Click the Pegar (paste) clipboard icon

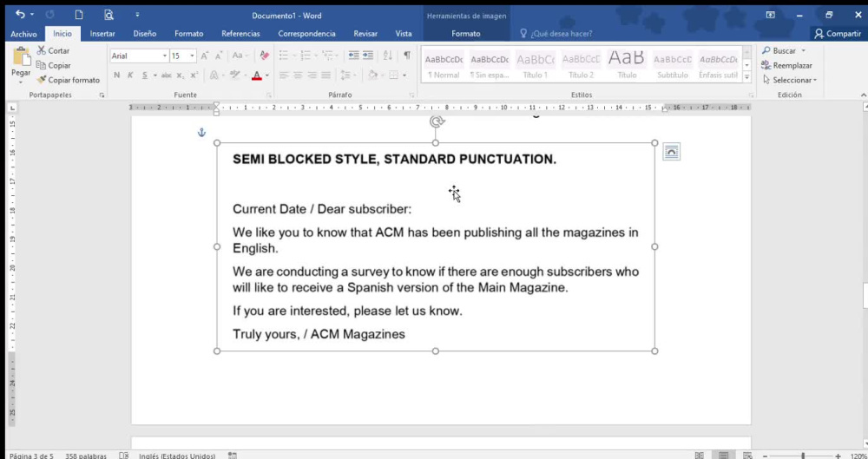pyautogui.click(x=21, y=56)
